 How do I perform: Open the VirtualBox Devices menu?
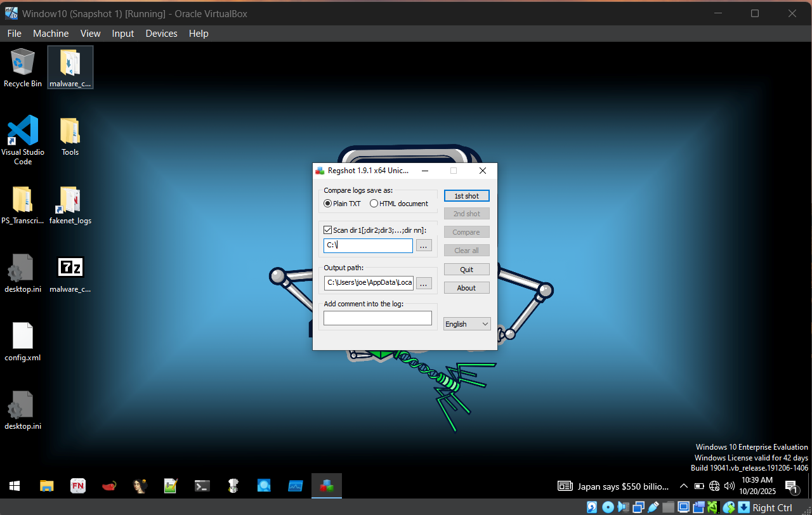coord(161,34)
